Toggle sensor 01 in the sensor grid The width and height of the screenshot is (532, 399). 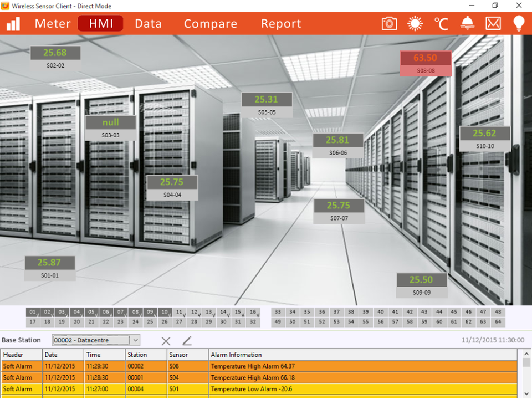[x=33, y=313]
